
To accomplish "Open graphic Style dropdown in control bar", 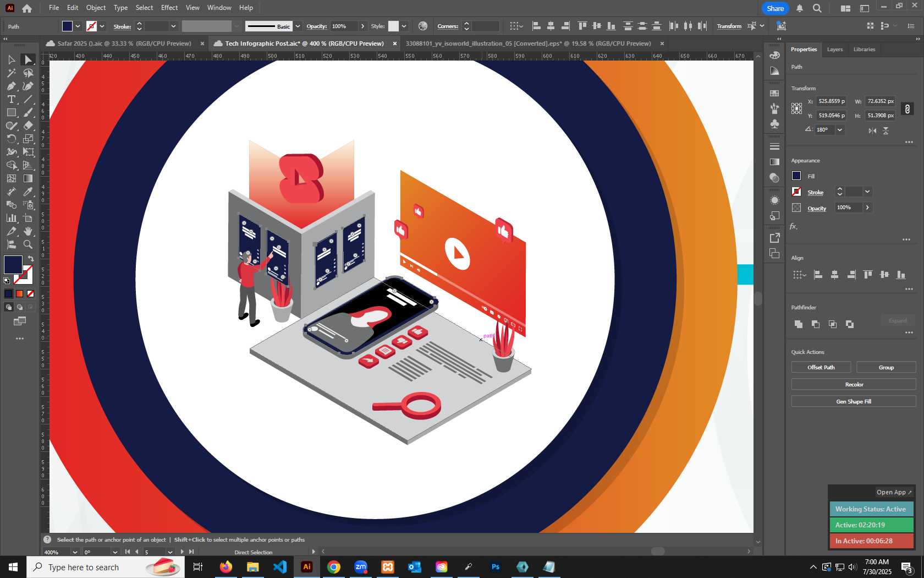I will pos(404,26).
